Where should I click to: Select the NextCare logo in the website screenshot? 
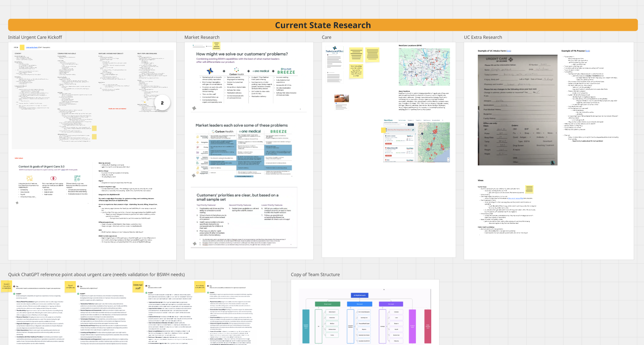(388, 120)
